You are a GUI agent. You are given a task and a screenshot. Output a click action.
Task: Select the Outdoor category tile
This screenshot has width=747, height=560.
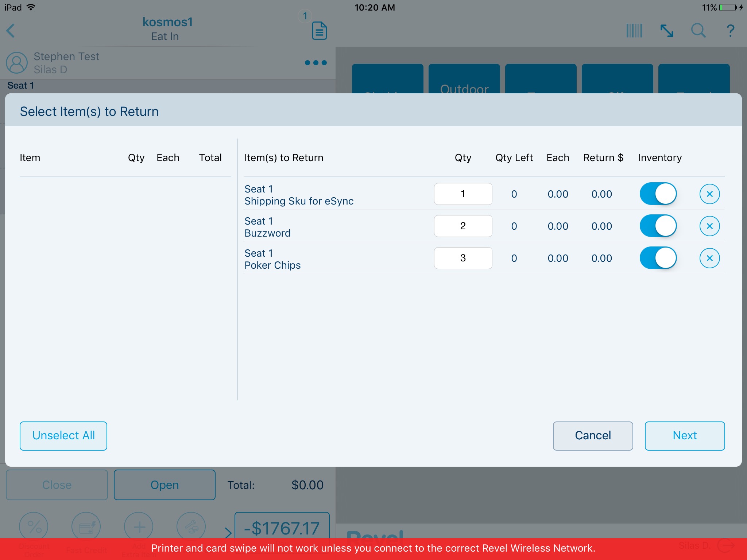(464, 79)
